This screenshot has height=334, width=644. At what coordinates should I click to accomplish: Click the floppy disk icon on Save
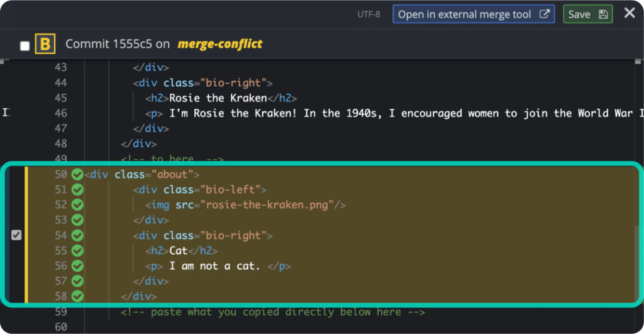click(x=603, y=14)
